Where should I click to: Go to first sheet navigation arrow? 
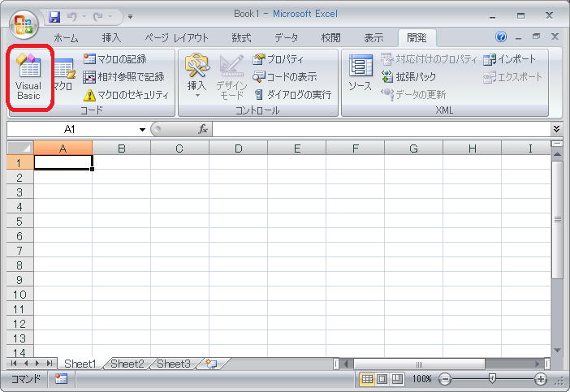(x=14, y=364)
